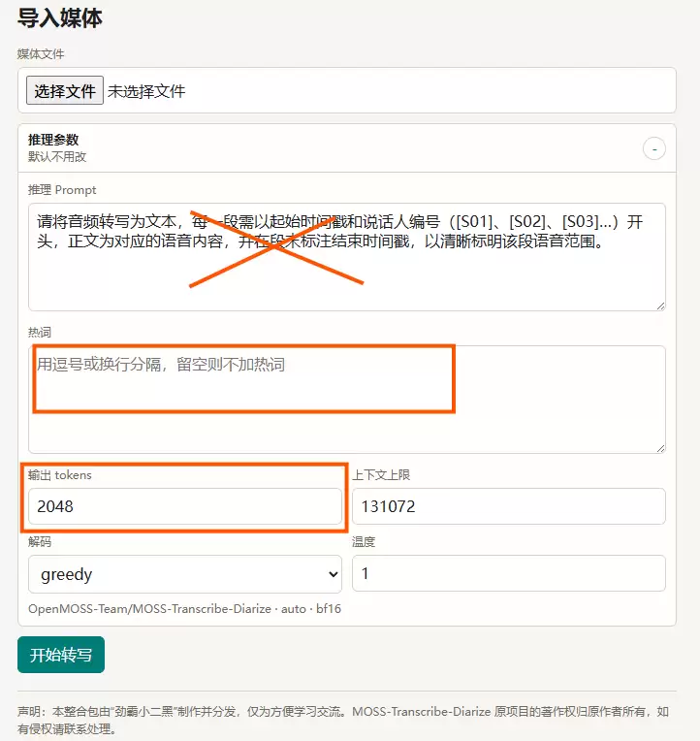
Task: Click the OpenMOSS-Team/MOSS-Transcribe-Diarize model info text
Action: click(184, 609)
